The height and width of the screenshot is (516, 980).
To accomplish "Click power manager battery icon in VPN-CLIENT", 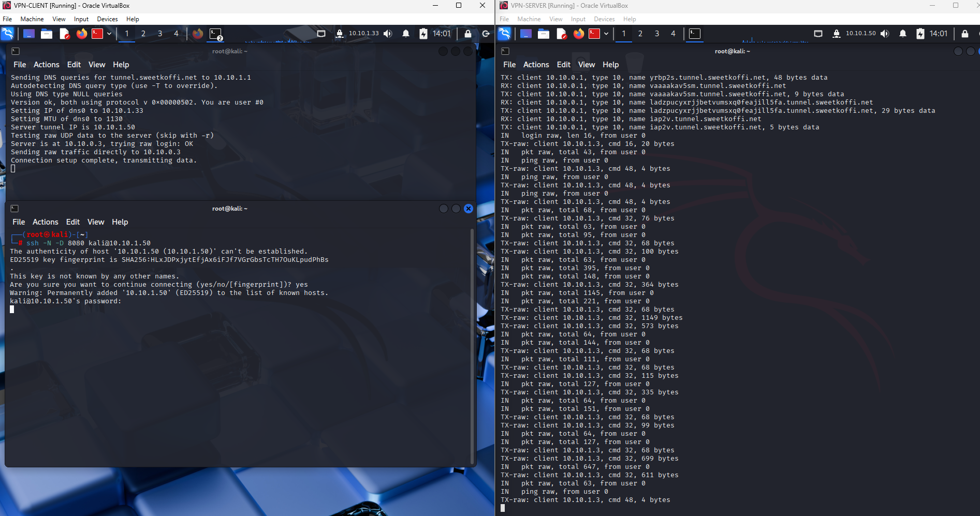I will (423, 34).
